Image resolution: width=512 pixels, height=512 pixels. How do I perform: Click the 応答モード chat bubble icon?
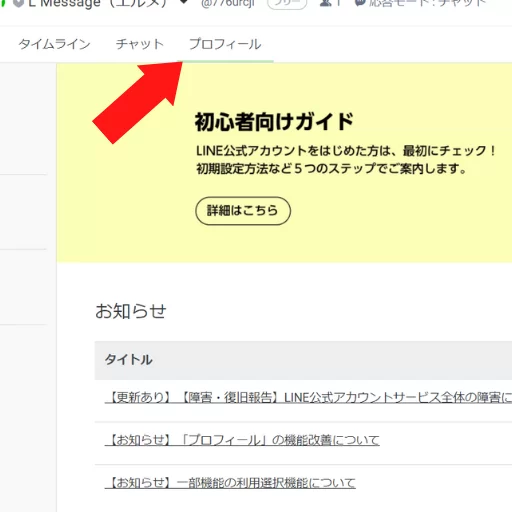click(x=360, y=3)
